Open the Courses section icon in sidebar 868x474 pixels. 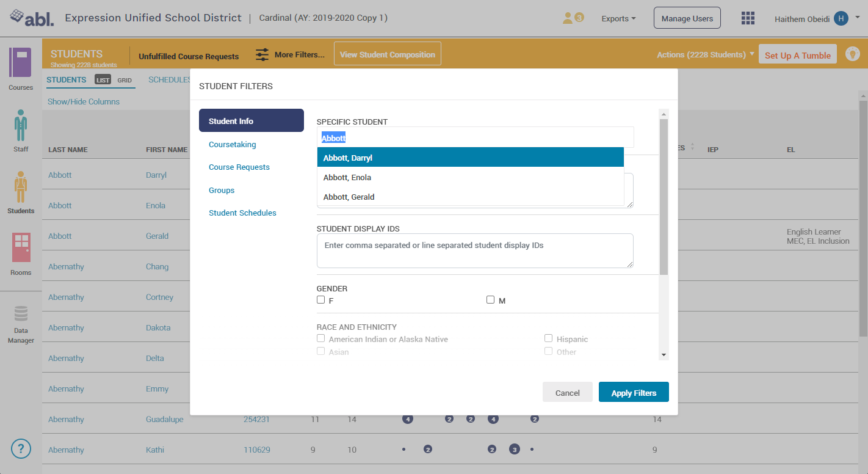[x=20, y=63]
